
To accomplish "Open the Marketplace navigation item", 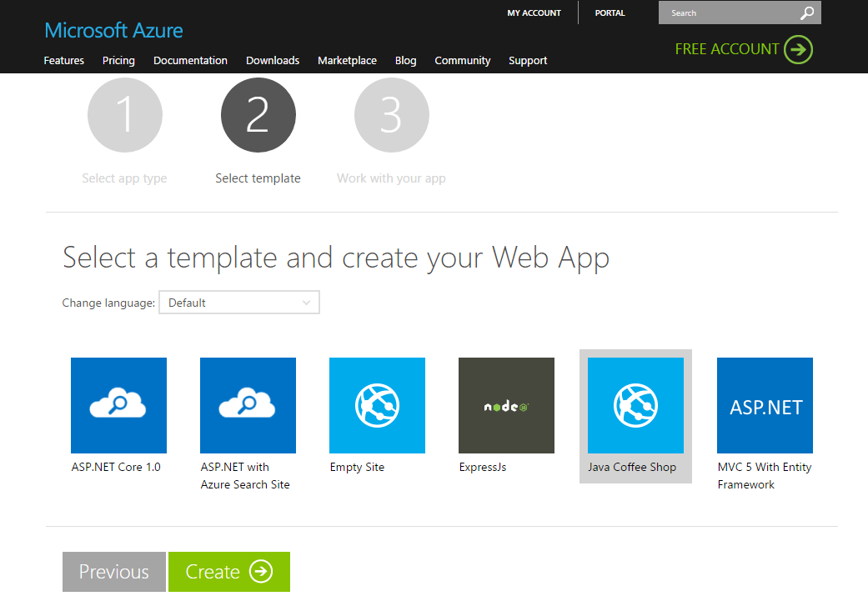I will [x=347, y=60].
